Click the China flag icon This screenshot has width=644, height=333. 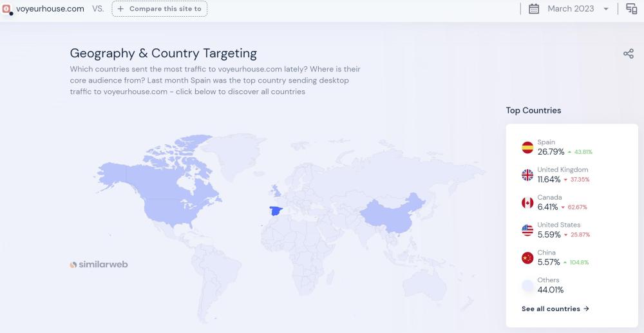tap(527, 258)
